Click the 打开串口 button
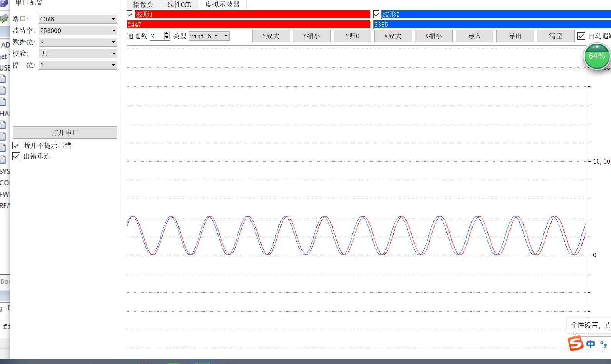Viewport: 611px width, 364px height. (65, 133)
